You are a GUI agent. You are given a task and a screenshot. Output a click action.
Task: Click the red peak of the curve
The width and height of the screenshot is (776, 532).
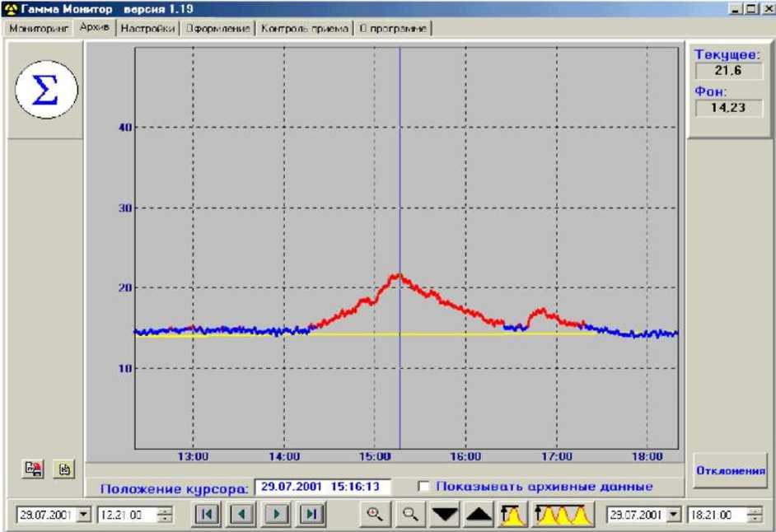click(397, 275)
